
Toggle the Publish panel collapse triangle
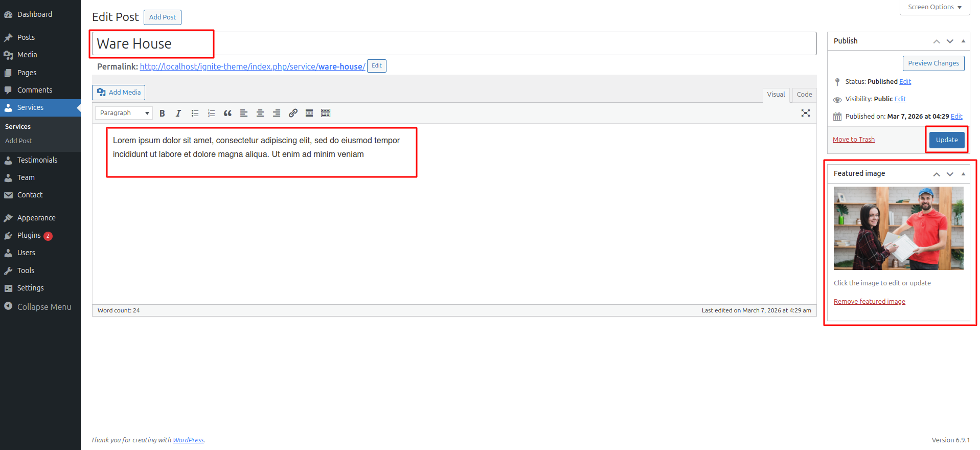[x=963, y=41]
